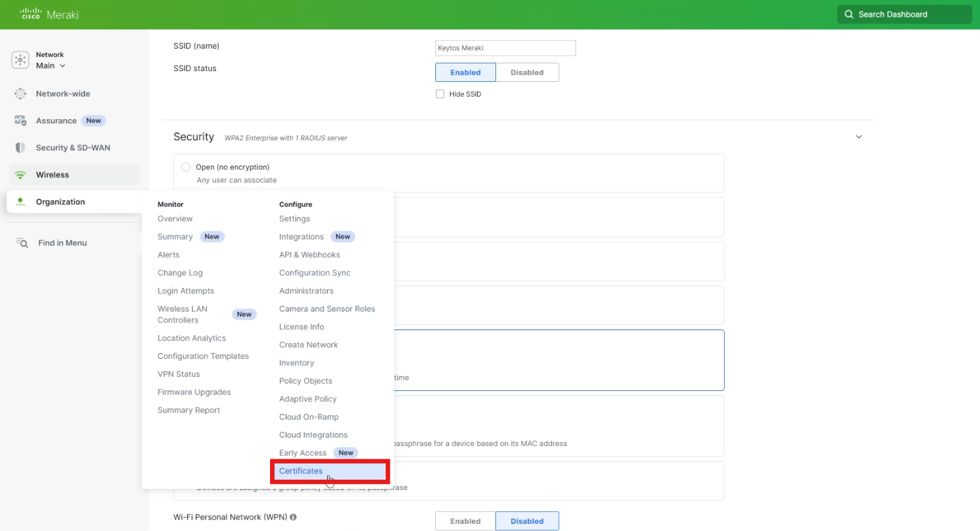Image resolution: width=980 pixels, height=531 pixels.
Task: Set Wi-Fi Personal Network to Enabled
Action: coord(465,521)
